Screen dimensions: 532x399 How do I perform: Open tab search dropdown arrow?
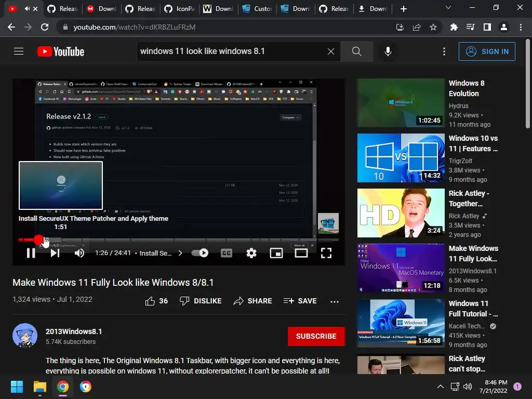[448, 7]
